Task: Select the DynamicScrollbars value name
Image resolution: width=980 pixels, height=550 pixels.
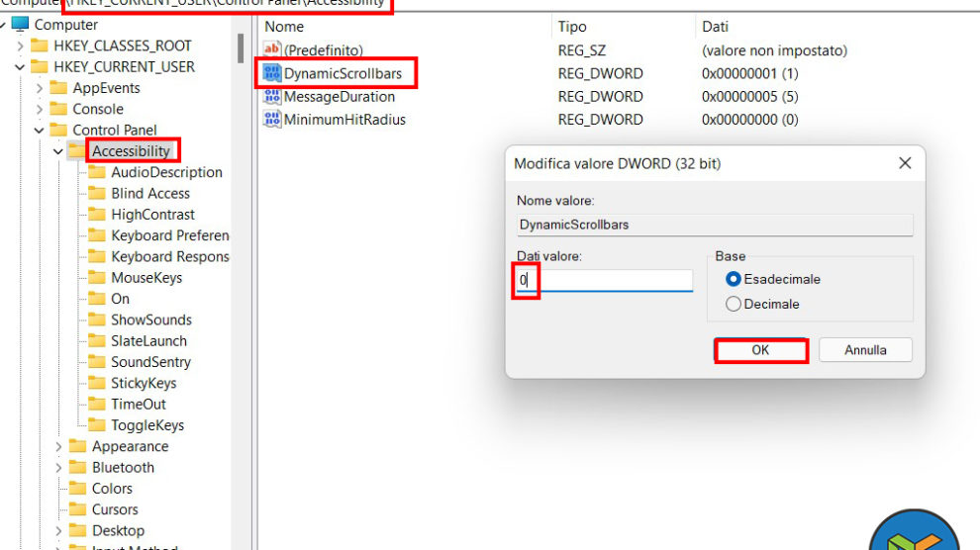Action: coord(343,73)
